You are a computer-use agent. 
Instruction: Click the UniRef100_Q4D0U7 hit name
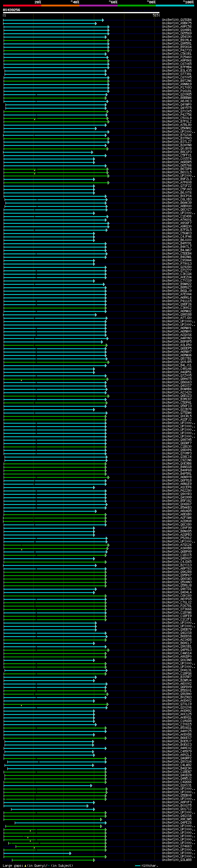pos(177,558)
